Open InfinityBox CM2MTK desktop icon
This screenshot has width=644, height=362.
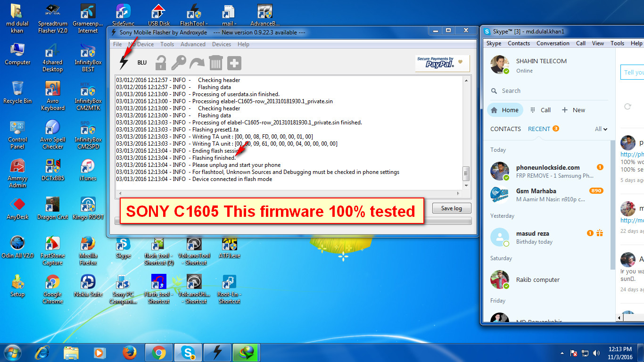(88, 96)
